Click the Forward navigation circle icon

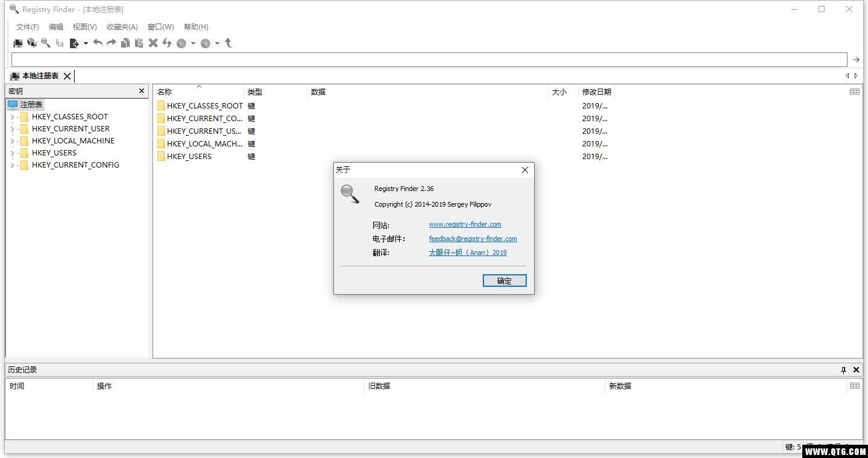(x=206, y=43)
